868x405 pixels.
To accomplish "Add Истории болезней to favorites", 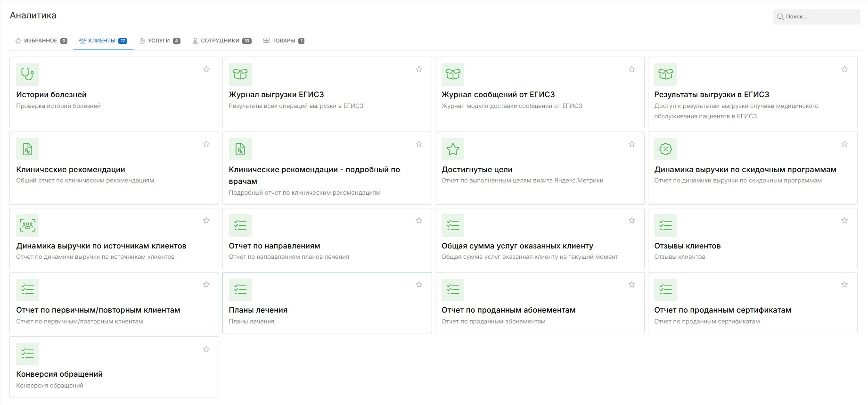I will click(206, 69).
